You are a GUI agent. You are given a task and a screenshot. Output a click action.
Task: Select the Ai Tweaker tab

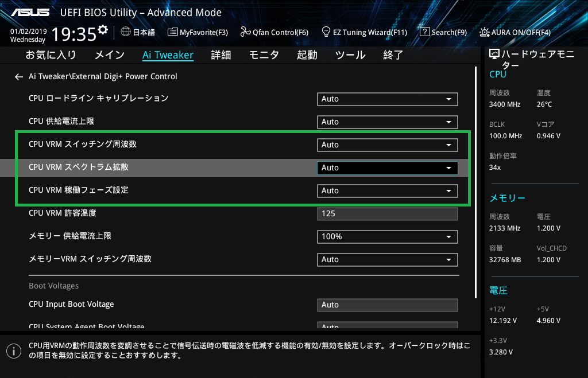pos(168,55)
